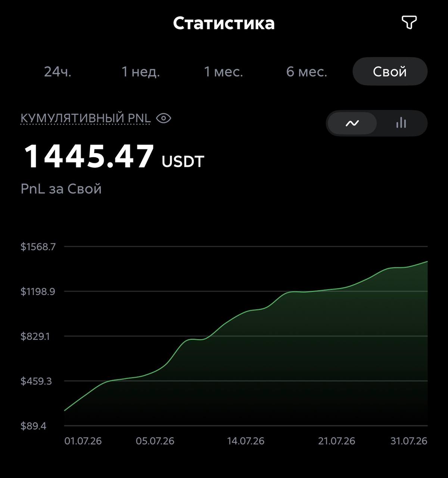Click the $1568.7 axis gridline label
Screen dimensions: 448x478
coord(38,247)
